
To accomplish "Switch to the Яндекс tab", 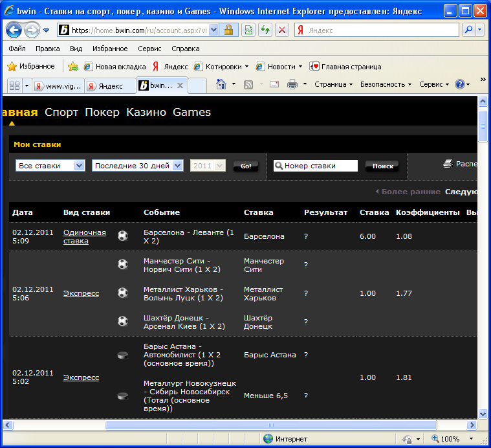I will 110,86.
